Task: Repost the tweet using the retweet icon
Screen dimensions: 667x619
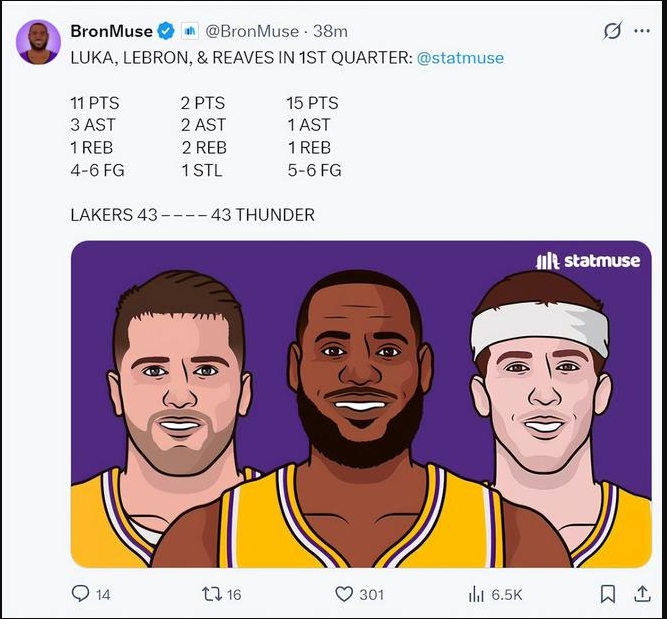Action: coord(211,594)
